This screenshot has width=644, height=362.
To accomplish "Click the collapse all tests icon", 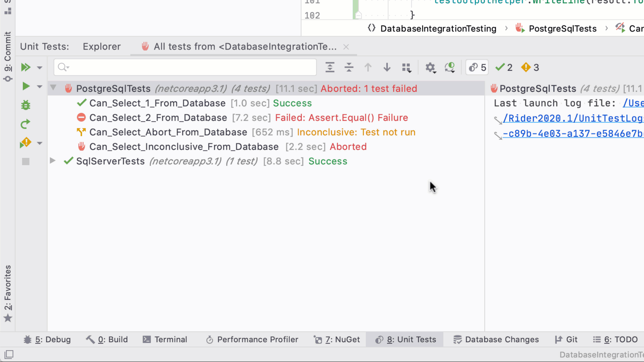I will pyautogui.click(x=349, y=67).
